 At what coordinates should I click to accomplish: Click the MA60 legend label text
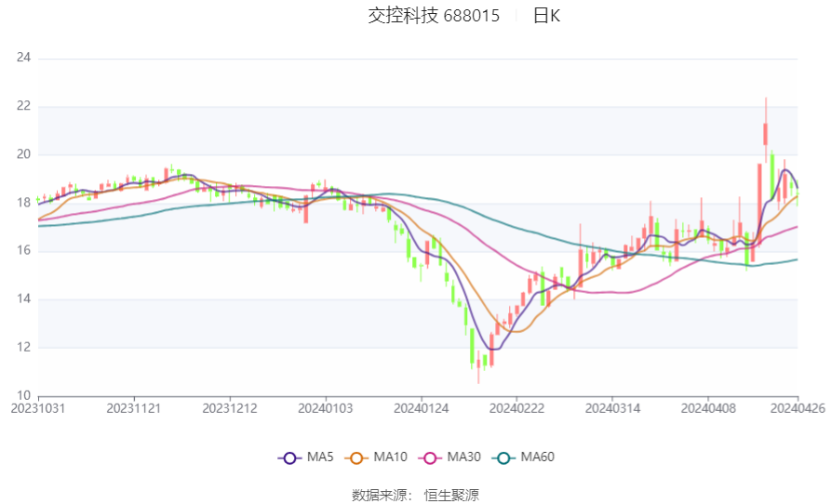tap(537, 457)
